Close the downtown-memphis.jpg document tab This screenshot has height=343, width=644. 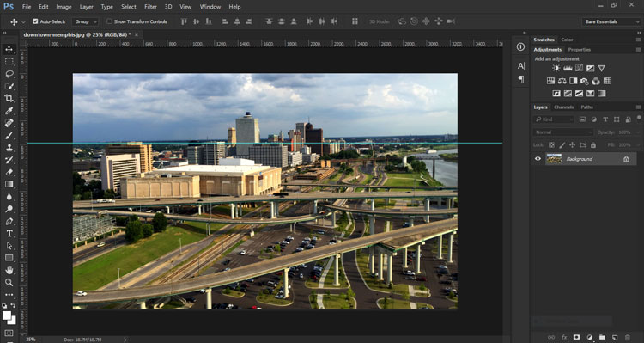137,34
